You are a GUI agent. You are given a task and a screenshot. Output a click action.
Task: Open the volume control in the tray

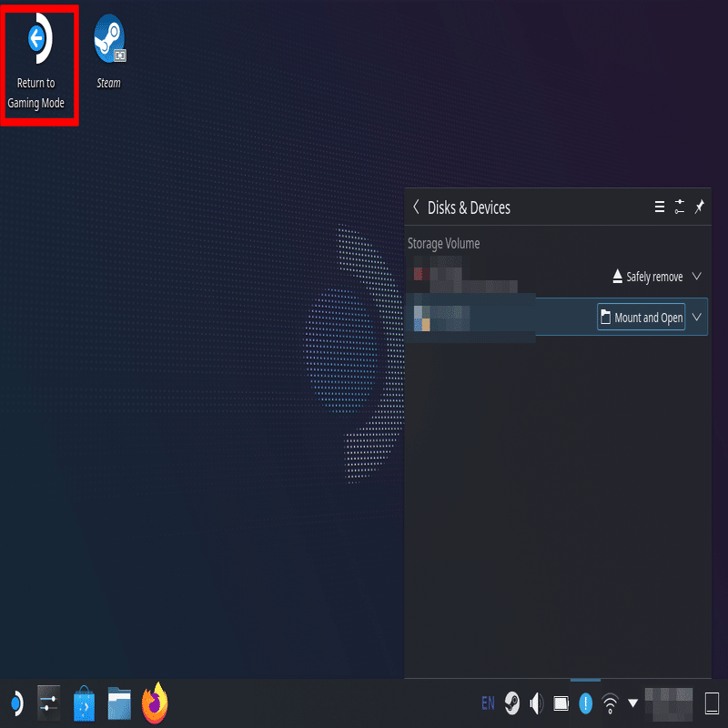(x=536, y=703)
